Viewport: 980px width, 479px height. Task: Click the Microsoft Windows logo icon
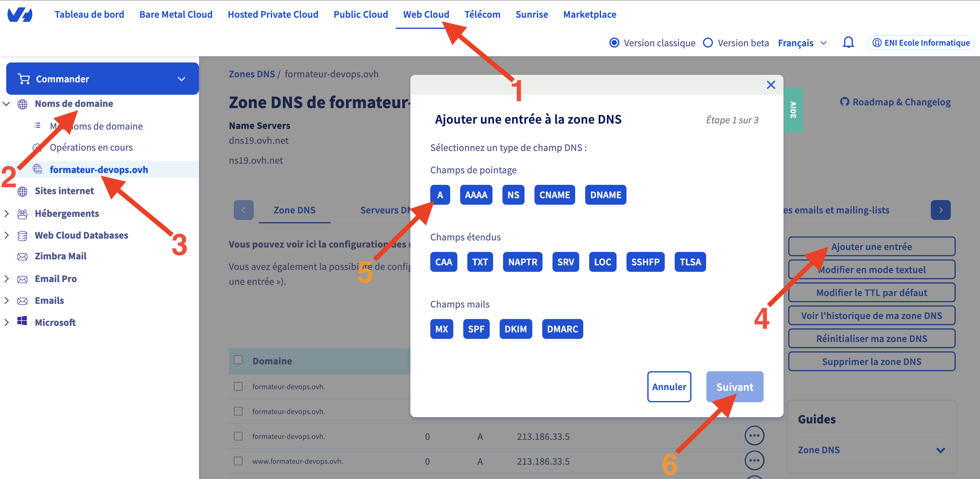click(22, 321)
